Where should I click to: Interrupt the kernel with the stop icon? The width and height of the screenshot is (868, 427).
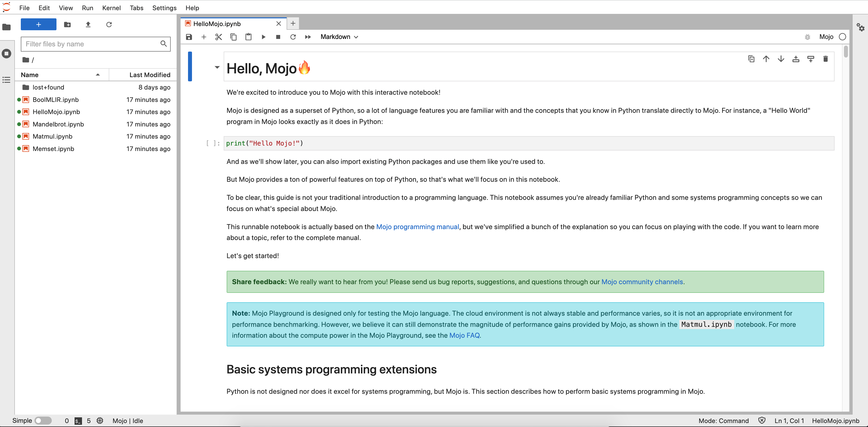click(x=278, y=37)
